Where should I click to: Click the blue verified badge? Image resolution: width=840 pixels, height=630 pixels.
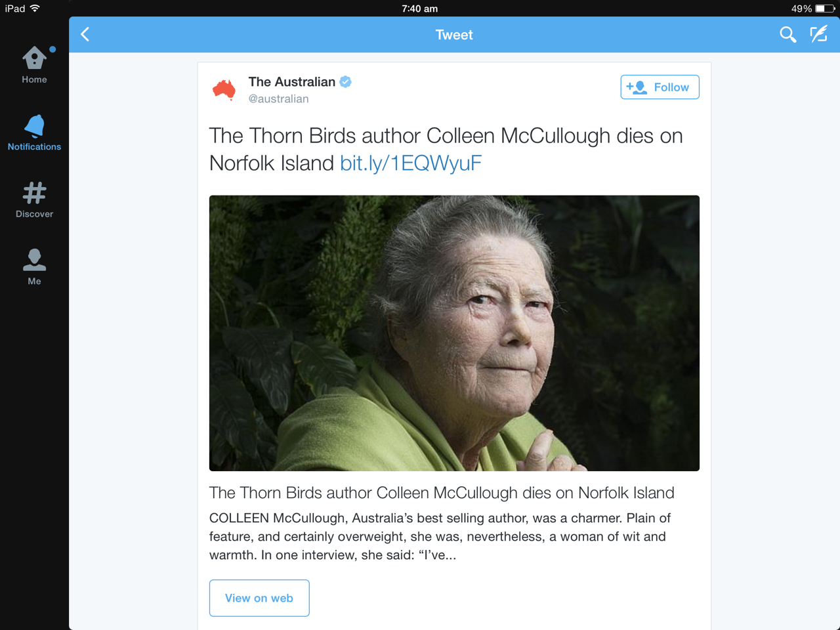[x=346, y=82]
